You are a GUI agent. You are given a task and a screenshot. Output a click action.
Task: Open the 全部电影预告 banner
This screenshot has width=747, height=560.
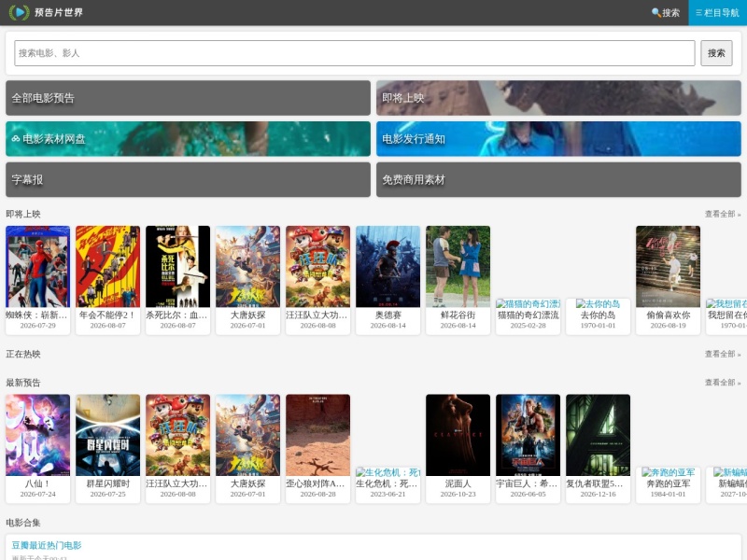point(188,98)
